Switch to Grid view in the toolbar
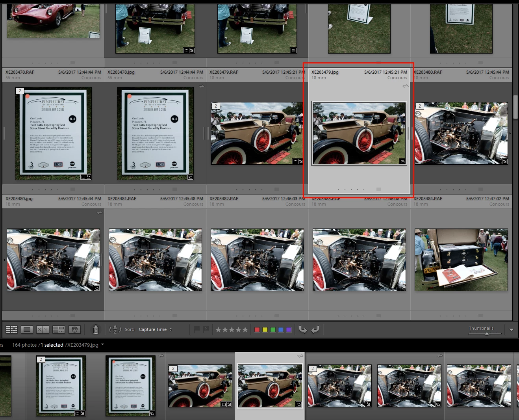The height and width of the screenshot is (420, 519). (x=11, y=329)
